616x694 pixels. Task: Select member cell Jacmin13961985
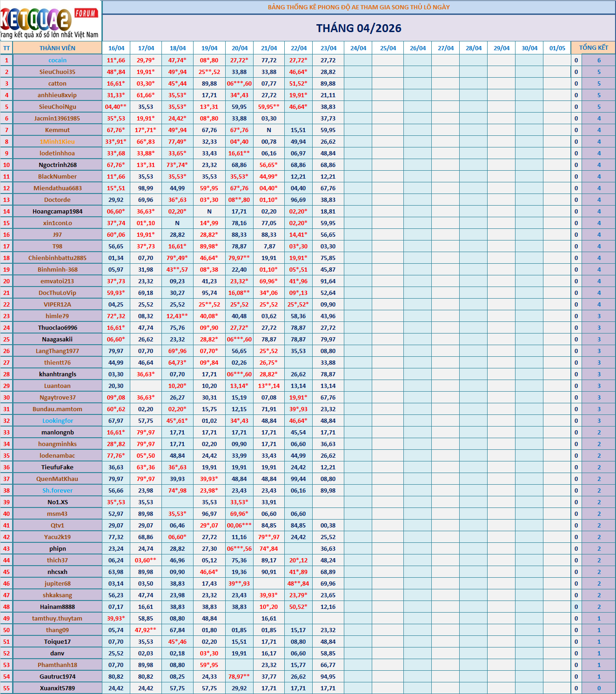[57, 118]
